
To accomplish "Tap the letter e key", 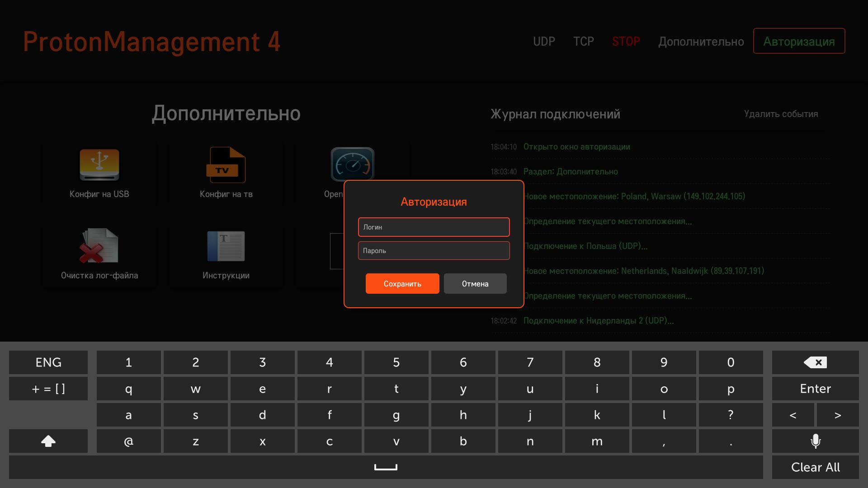I will pos(263,389).
